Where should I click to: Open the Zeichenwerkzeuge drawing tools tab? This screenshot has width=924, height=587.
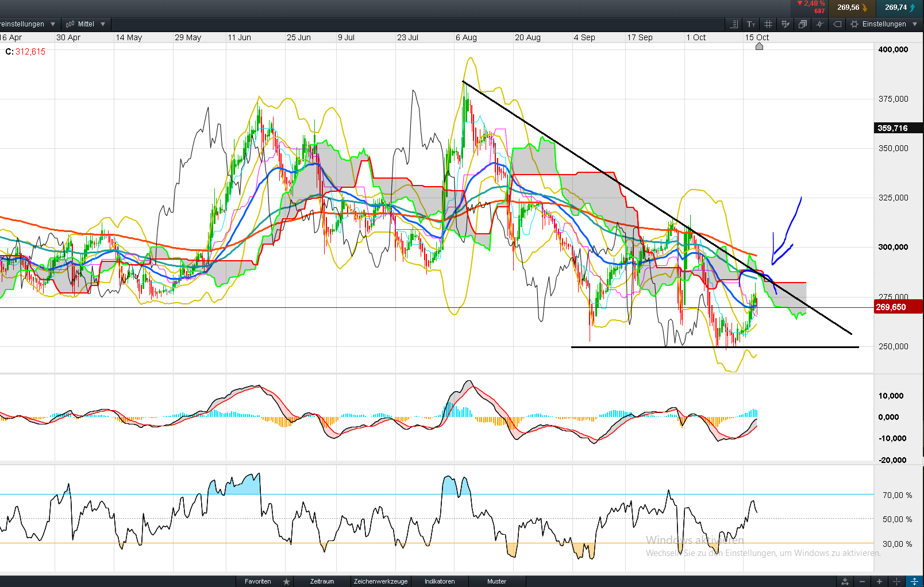click(380, 581)
